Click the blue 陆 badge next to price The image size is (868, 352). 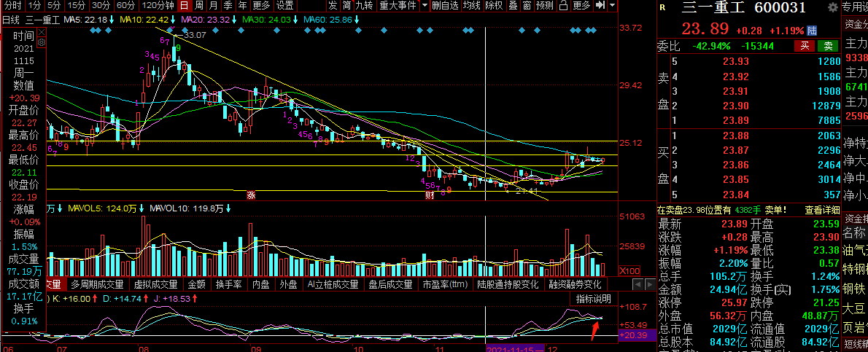point(812,29)
